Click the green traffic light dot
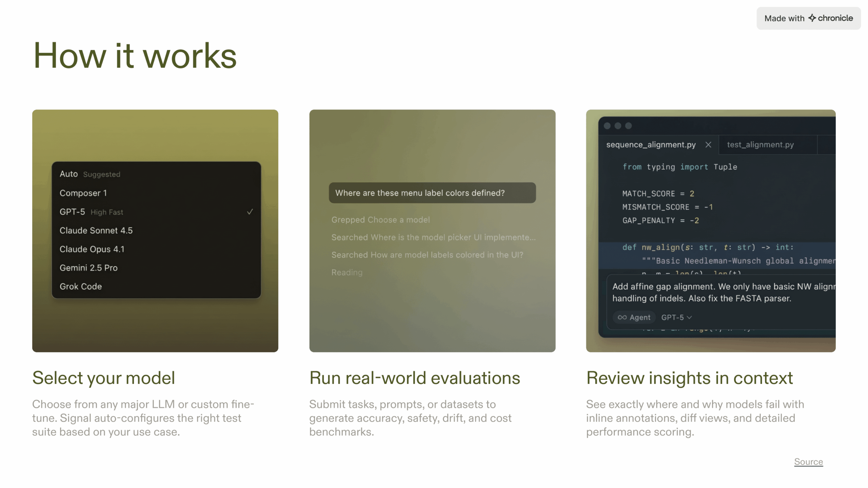This screenshot has width=868, height=488. pyautogui.click(x=629, y=126)
